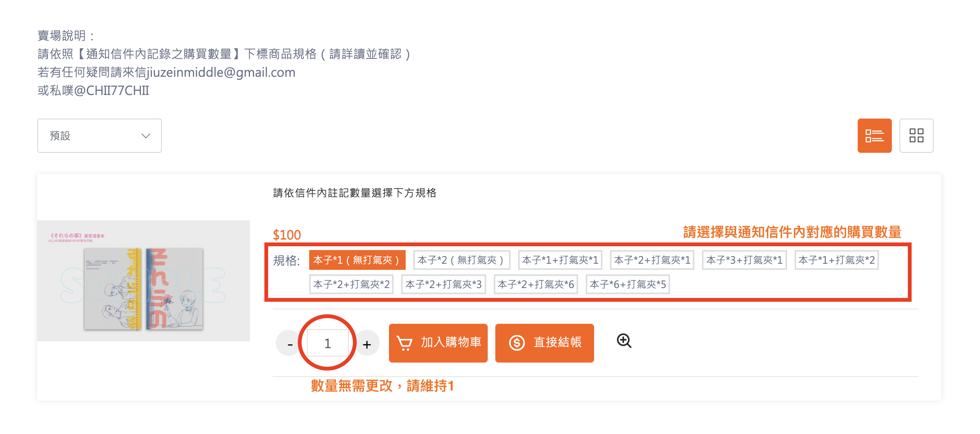Click the dropdown chevron arrow
The image size is (980, 434).
click(146, 136)
